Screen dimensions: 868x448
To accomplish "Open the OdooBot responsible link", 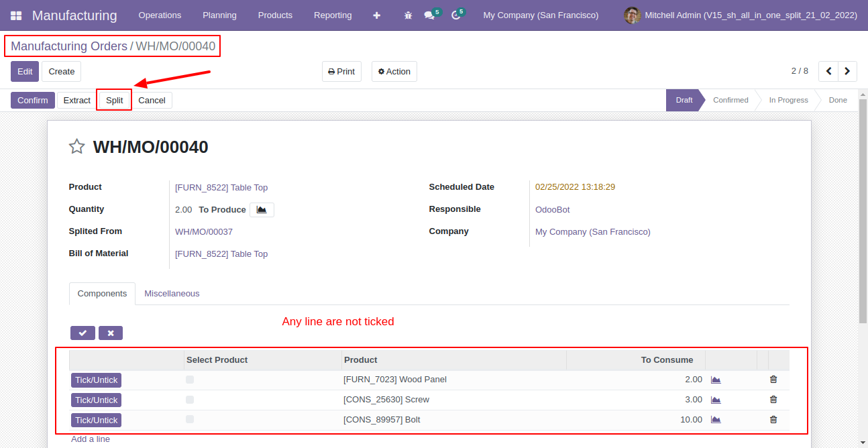I will (553, 210).
